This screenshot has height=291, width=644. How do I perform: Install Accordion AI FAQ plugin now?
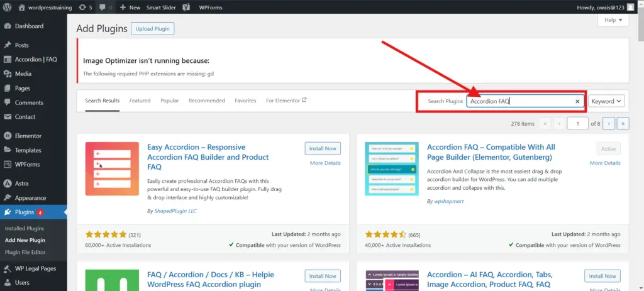602,276
